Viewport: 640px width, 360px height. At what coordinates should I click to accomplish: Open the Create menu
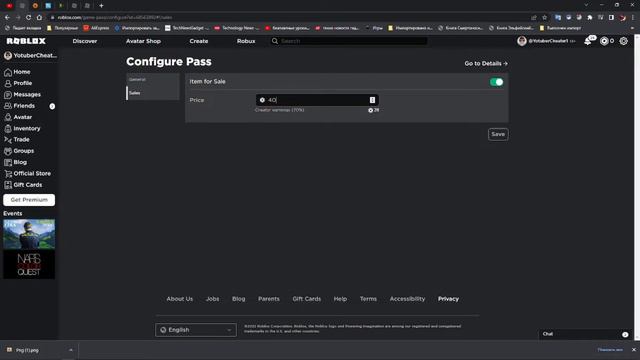coord(199,41)
